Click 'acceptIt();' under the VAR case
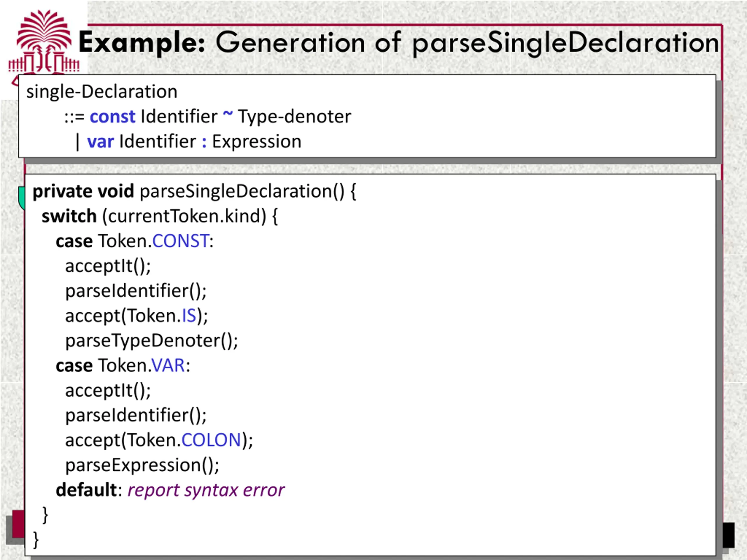 108,391
